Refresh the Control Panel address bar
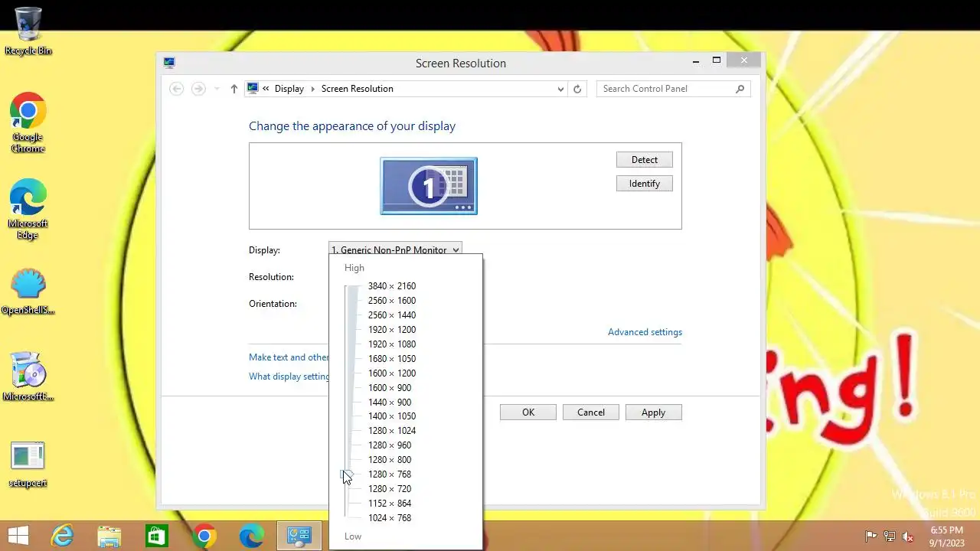Viewport: 980px width, 551px height. click(577, 89)
